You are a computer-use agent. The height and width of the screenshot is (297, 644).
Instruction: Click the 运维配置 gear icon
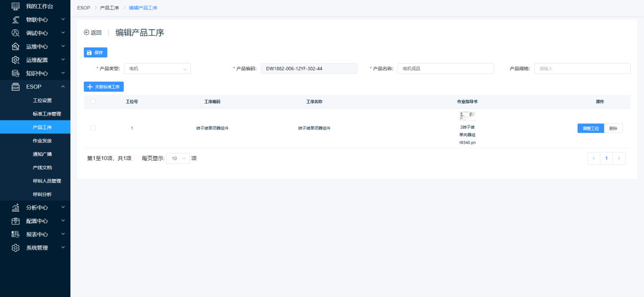pyautogui.click(x=15, y=60)
